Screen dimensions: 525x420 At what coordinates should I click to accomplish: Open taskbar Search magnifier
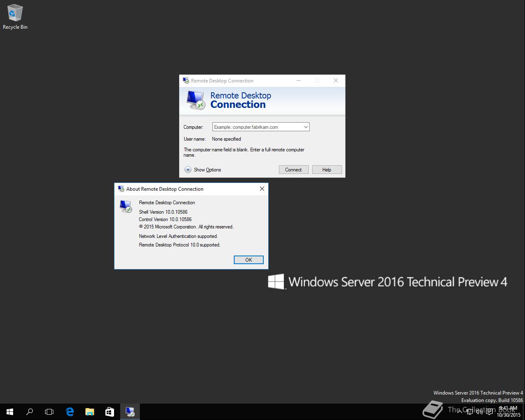click(x=30, y=412)
